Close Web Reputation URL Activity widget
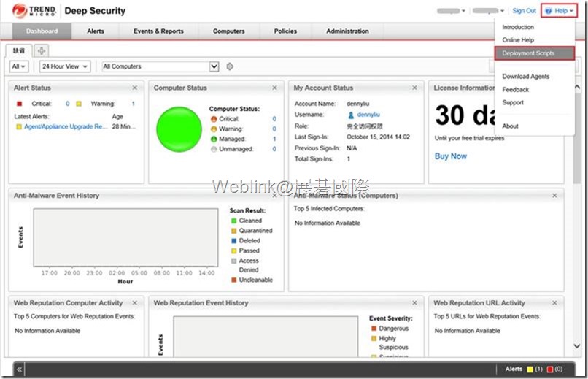This screenshot has height=379, width=588. tap(554, 302)
